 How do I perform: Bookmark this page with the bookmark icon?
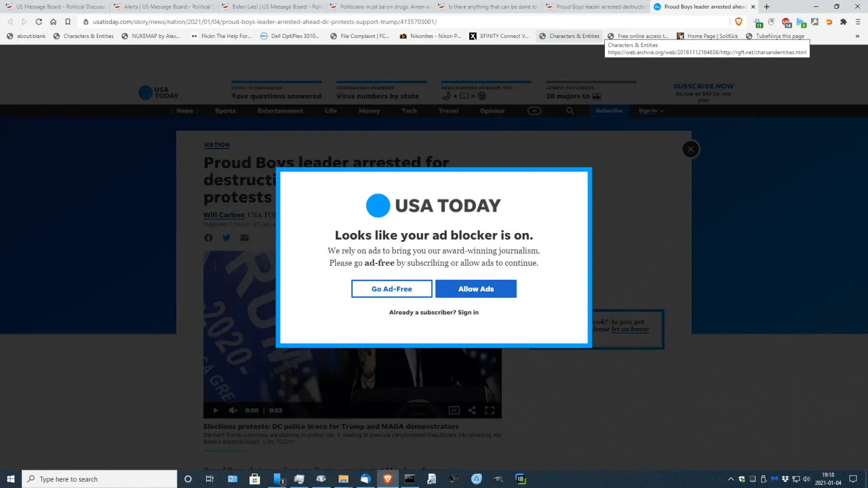[x=68, y=22]
